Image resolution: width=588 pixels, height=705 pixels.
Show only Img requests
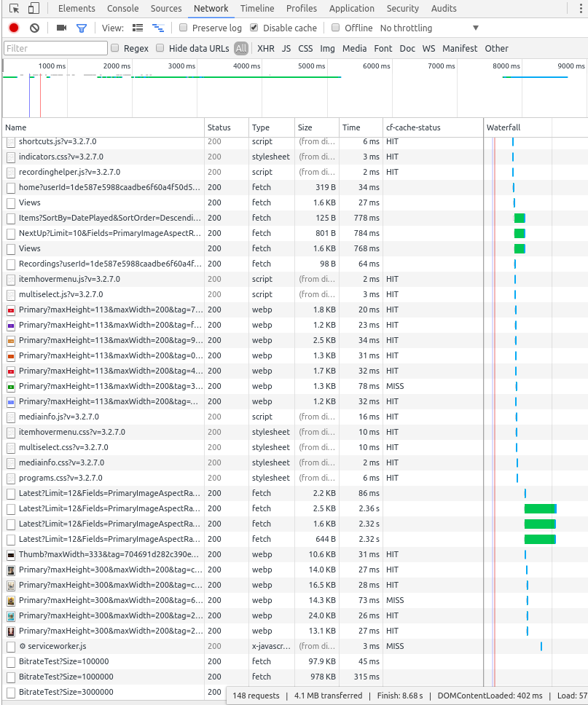[x=327, y=48]
